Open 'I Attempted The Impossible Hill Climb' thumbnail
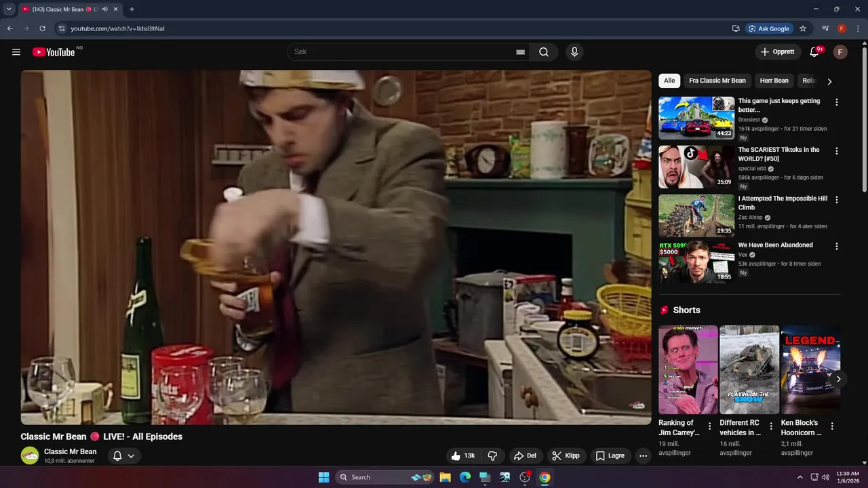 tap(696, 216)
